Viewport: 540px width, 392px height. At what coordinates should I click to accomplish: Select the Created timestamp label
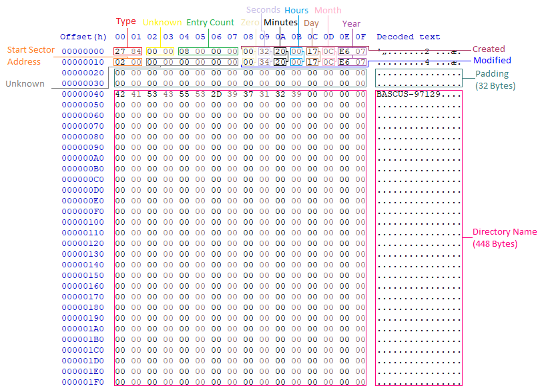pyautogui.click(x=489, y=49)
